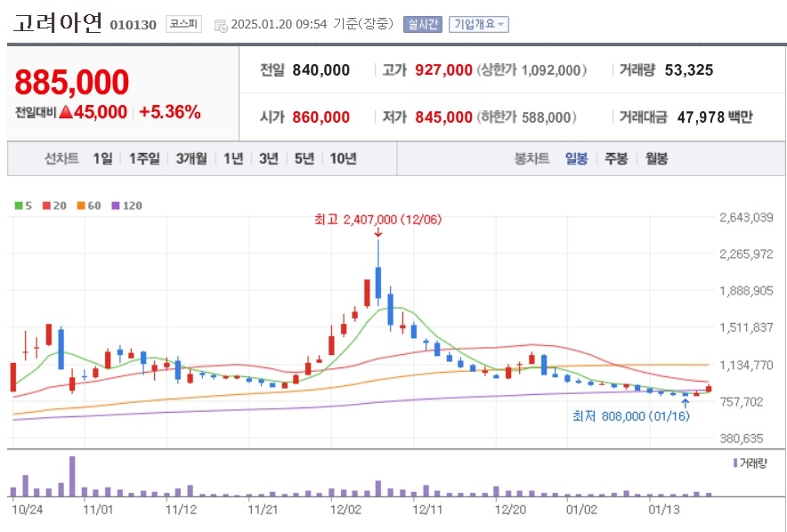Click the calendar icon beside the date

pos(221,26)
